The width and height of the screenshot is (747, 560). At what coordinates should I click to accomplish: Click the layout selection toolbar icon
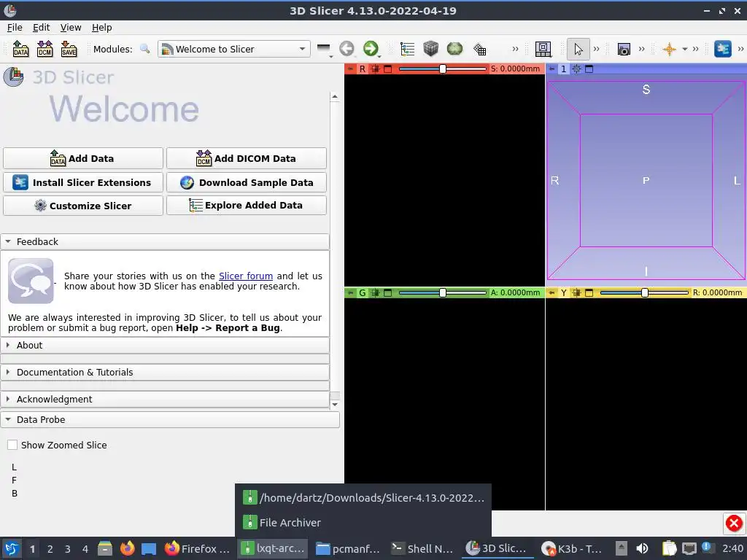pyautogui.click(x=543, y=49)
